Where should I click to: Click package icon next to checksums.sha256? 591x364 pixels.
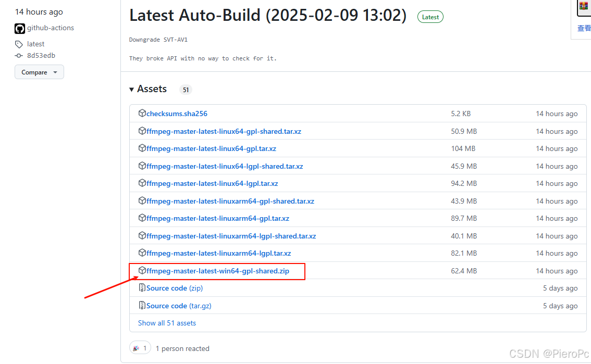click(142, 114)
